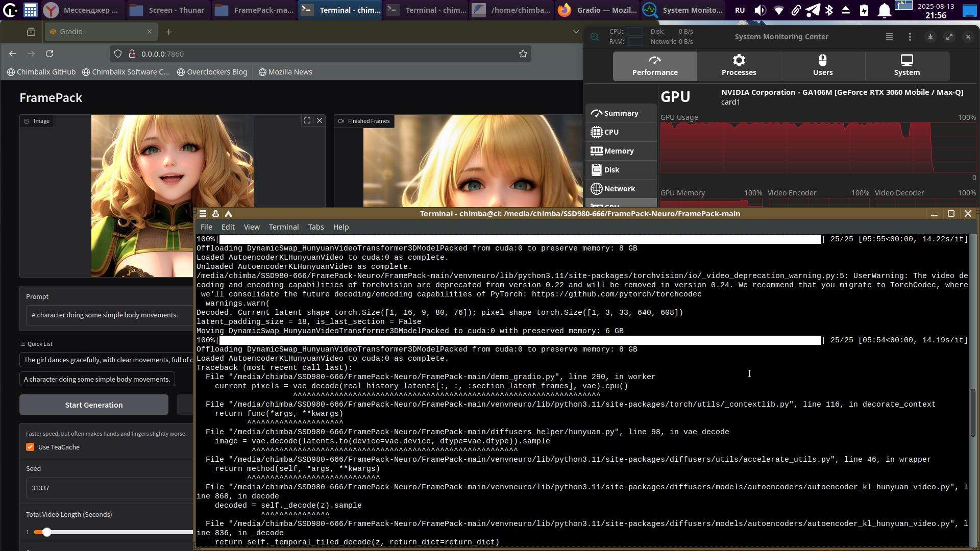Open the volume control in system tray

(760, 10)
